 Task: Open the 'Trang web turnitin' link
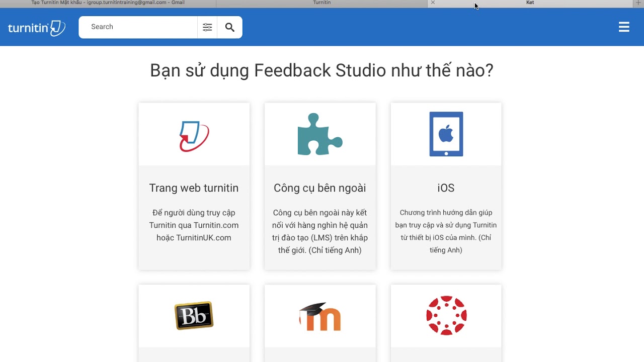[x=194, y=188]
